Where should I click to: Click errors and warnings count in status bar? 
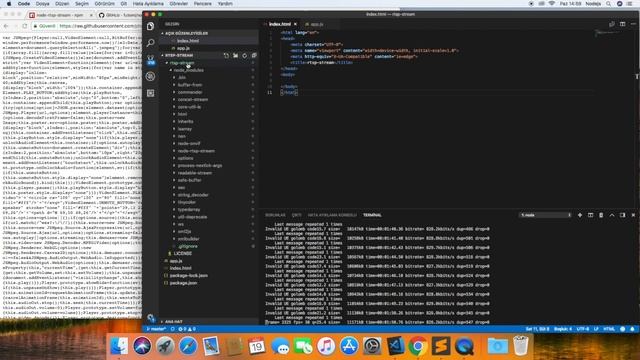[187, 329]
